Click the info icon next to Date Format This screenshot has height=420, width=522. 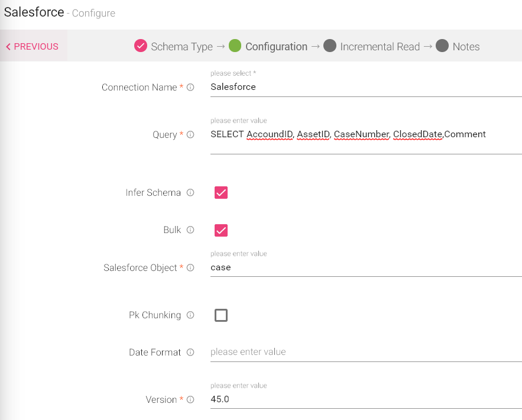(x=190, y=352)
